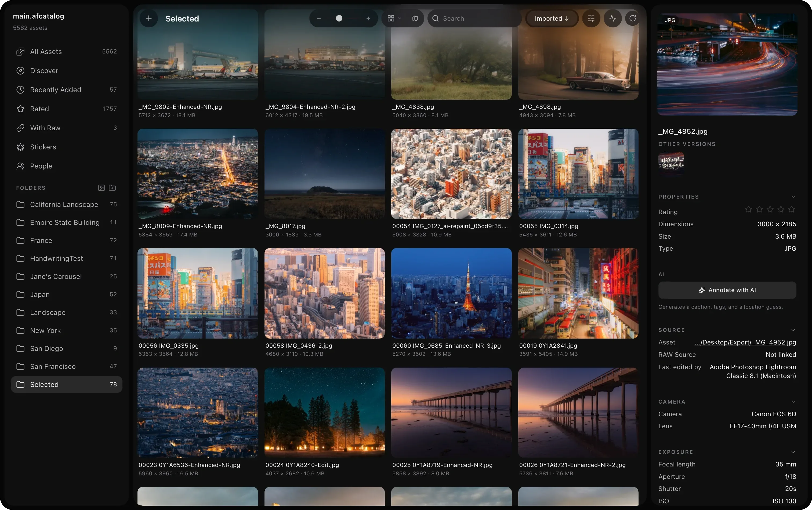Select Rated in sidebar
This screenshot has height=510, width=812.
(66, 109)
